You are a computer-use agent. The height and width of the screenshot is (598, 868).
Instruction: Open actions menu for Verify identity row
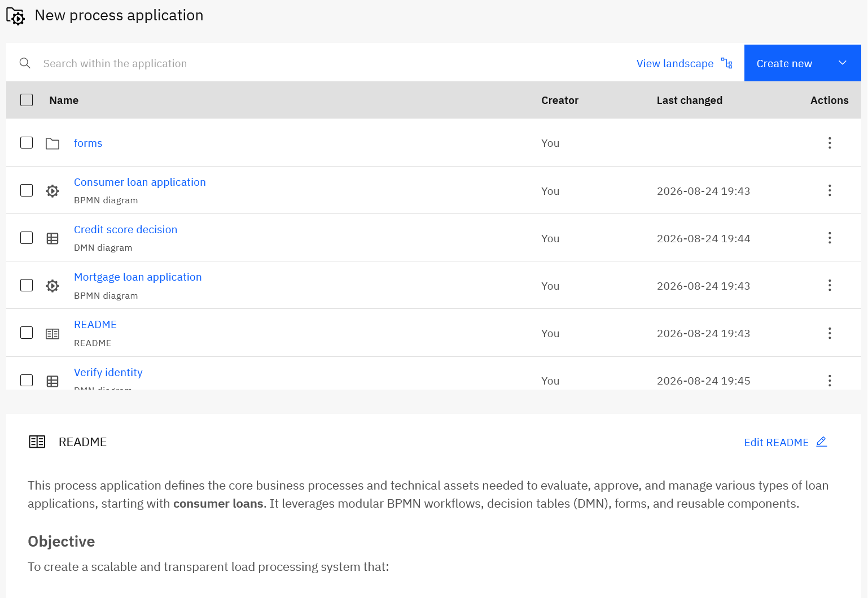[x=830, y=381]
